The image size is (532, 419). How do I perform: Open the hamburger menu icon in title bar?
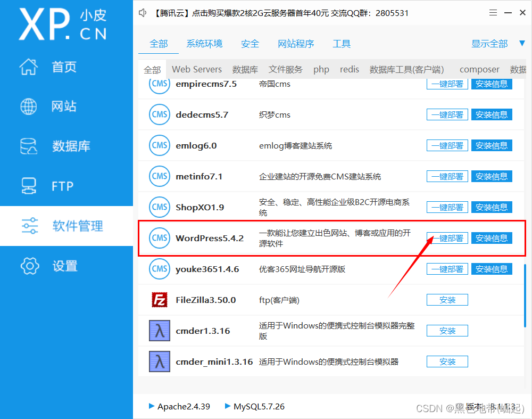click(493, 13)
